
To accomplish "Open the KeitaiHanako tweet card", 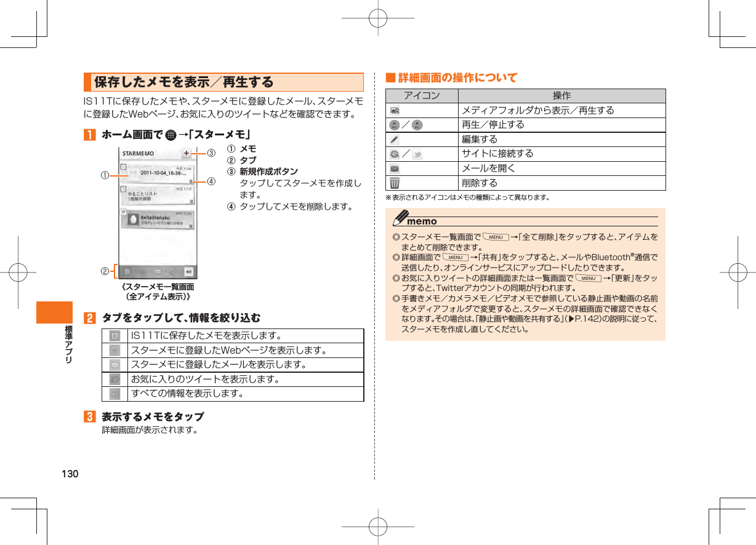I will [158, 219].
